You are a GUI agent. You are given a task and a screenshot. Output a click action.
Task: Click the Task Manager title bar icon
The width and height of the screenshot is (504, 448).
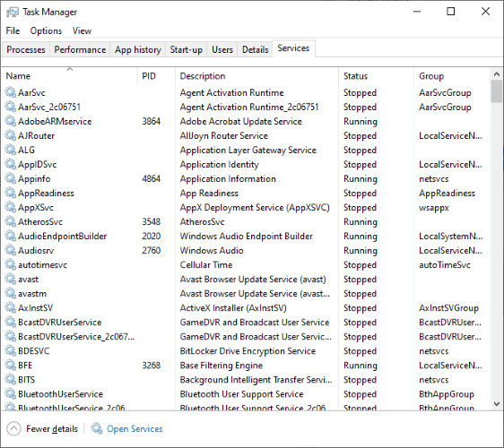(x=13, y=13)
